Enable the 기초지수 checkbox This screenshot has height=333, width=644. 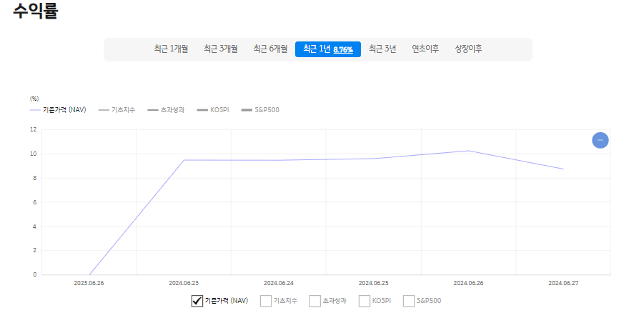click(x=266, y=301)
